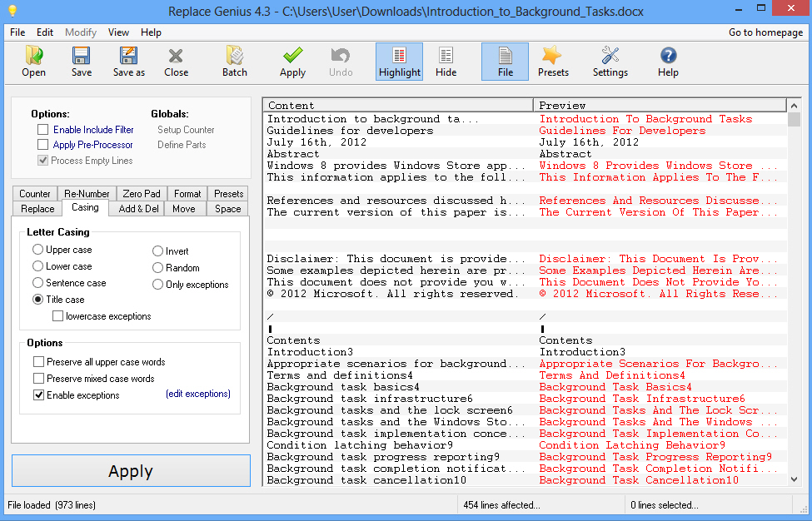Click the green Apply checkmark icon

[292, 62]
